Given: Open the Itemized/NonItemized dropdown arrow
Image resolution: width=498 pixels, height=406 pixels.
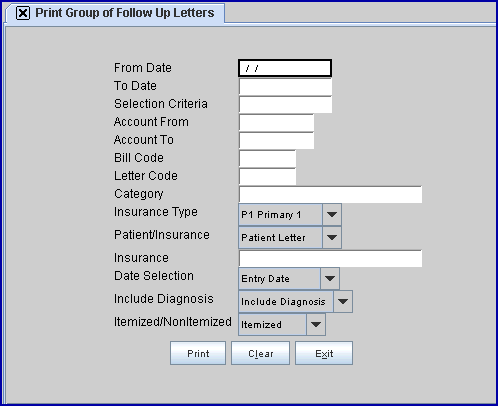Looking at the screenshot, I should [x=316, y=324].
